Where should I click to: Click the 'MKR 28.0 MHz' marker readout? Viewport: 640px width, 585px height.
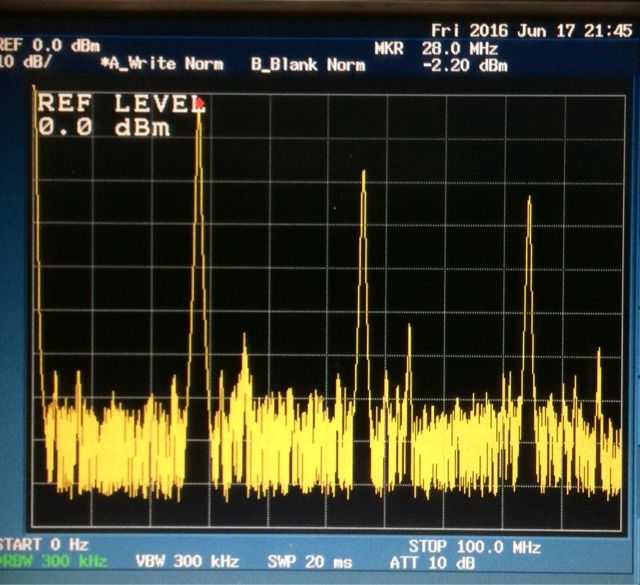coord(436,49)
